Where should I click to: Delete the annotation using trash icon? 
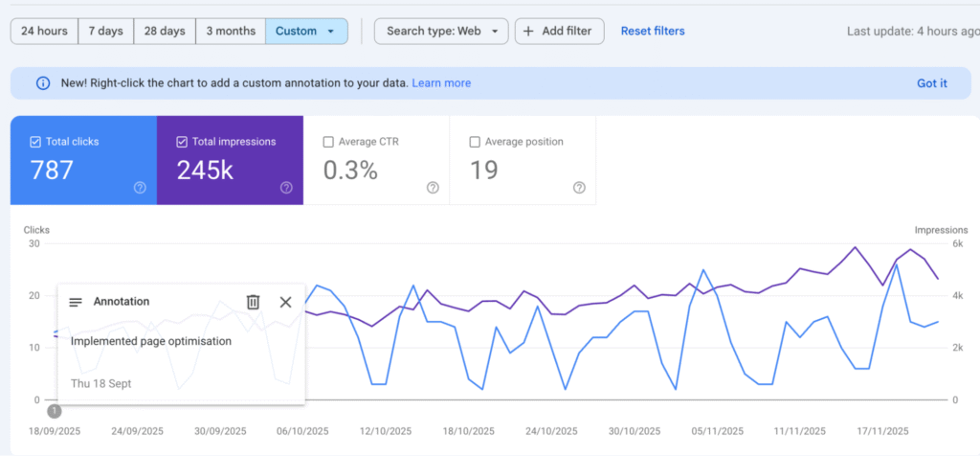point(253,302)
